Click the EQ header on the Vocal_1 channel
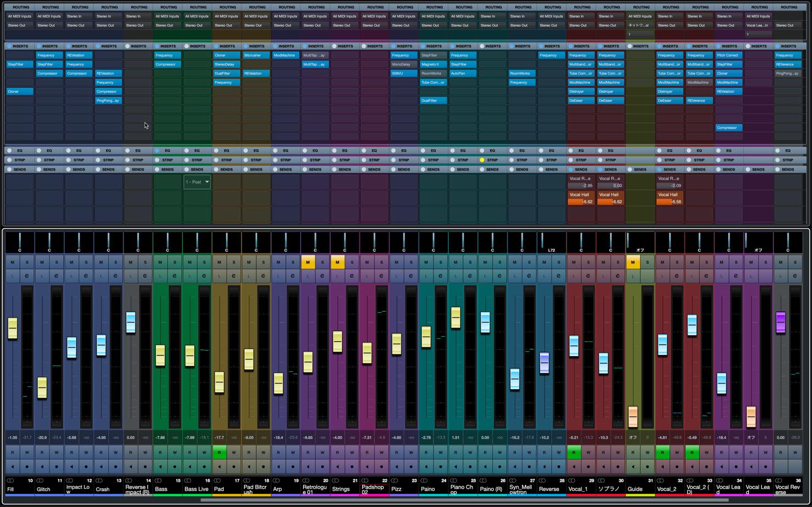 click(581, 150)
